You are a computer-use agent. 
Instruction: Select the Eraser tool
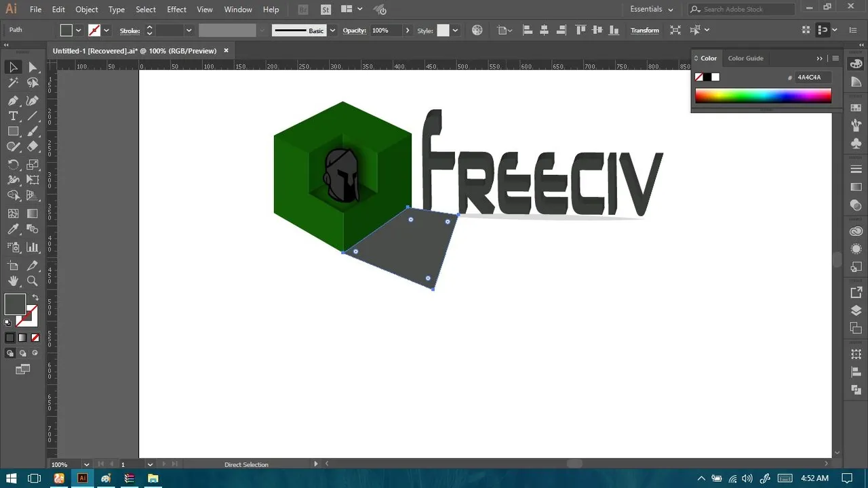point(33,146)
